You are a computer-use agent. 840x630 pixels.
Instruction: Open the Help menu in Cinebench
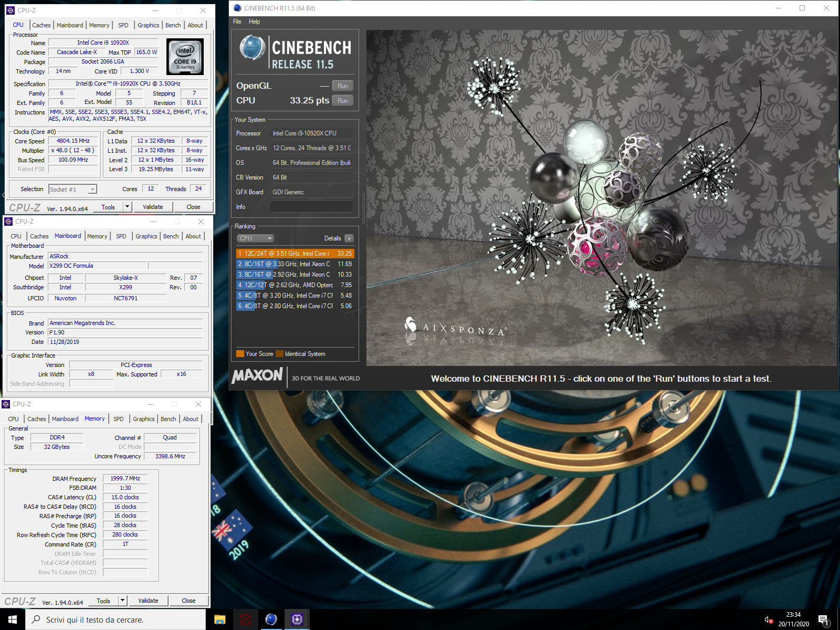tap(254, 22)
